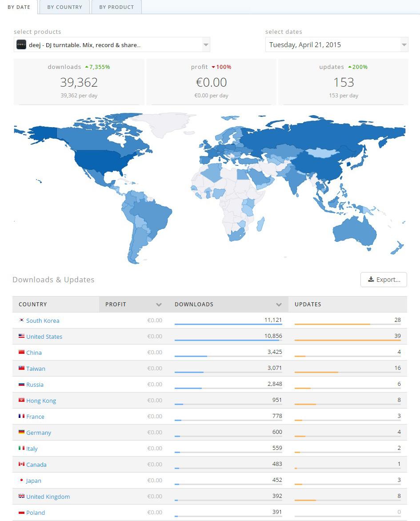Click the Japan flag icon
This screenshot has width=420, height=521.
point(22,480)
